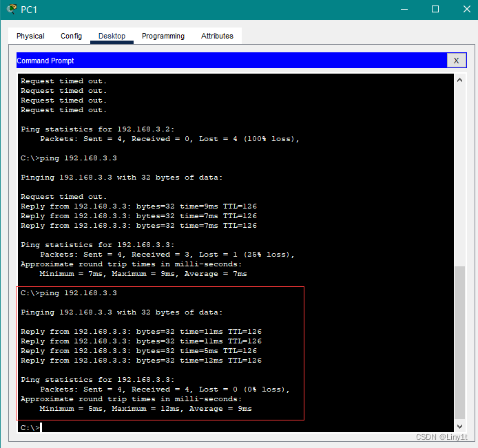Click the Command Prompt title bar text
478x448 pixels.
click(45, 61)
